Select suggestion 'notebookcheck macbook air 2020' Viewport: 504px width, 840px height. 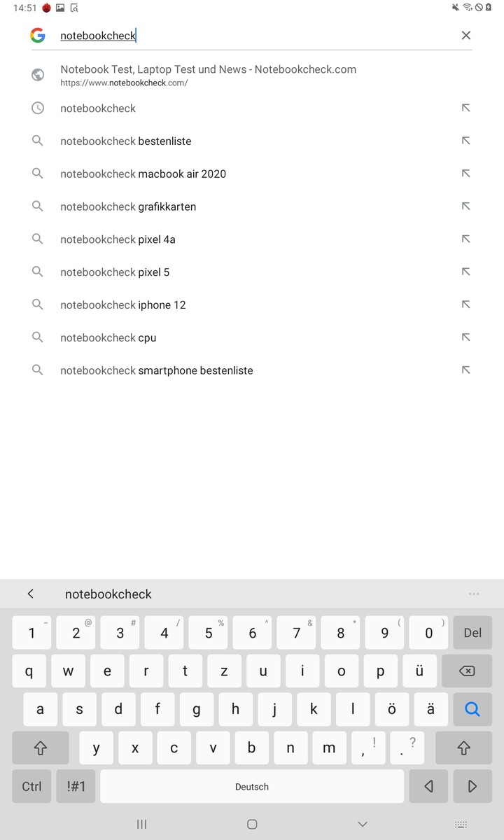tap(143, 174)
